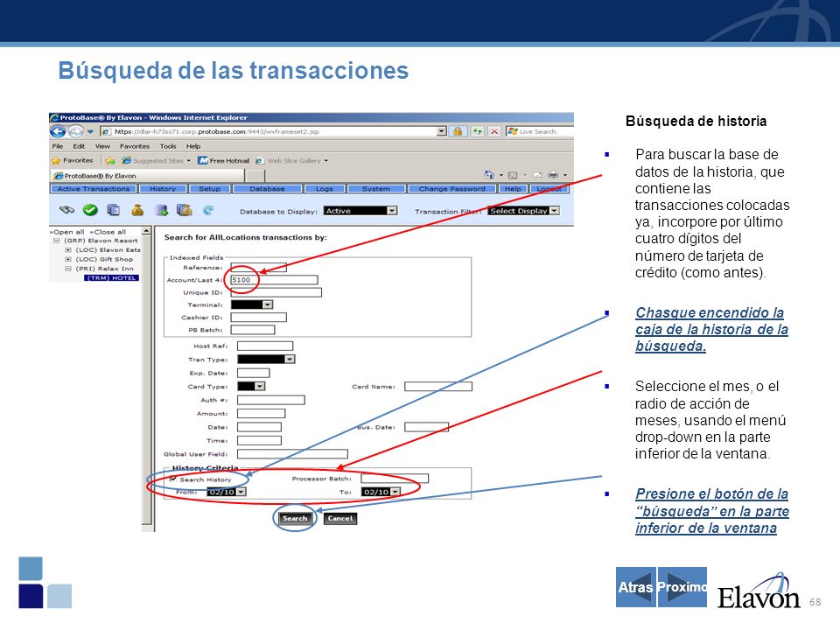Click the RSS feeds icon
840x630 pixels.
[x=513, y=175]
